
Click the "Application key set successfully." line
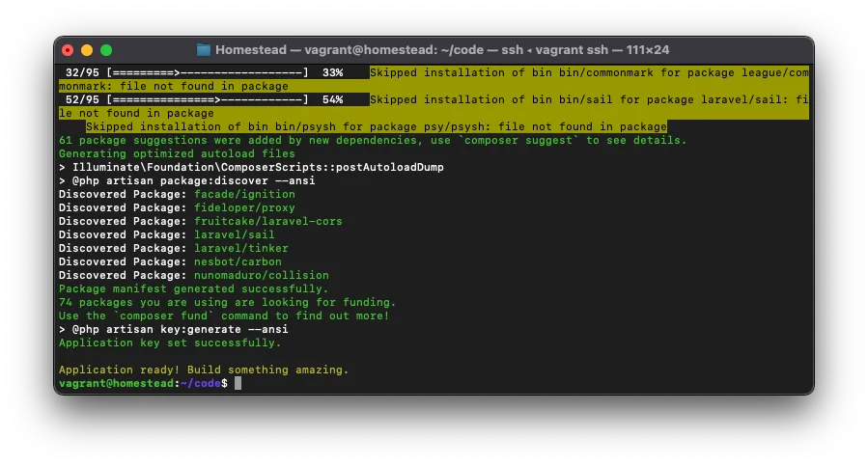170,343
